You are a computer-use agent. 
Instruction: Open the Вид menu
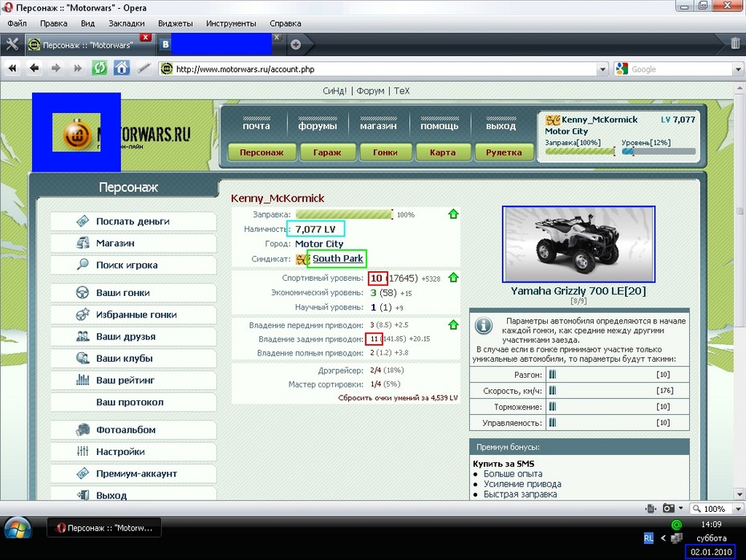pos(87,23)
